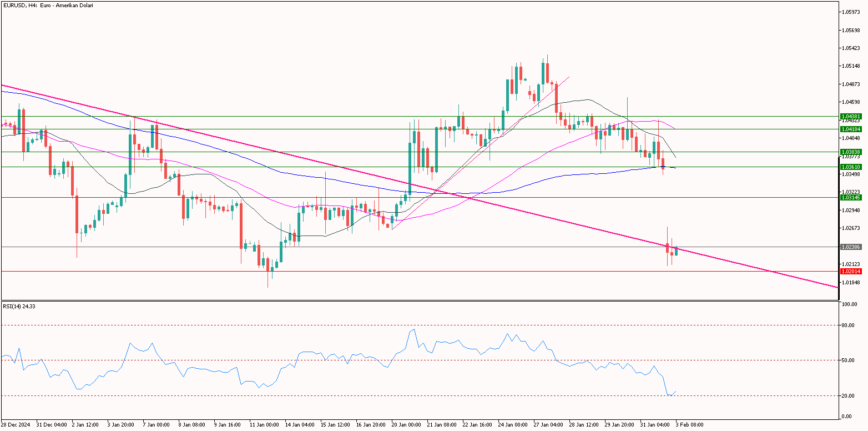Click the 15 Jan 12:00 time label

335,425
